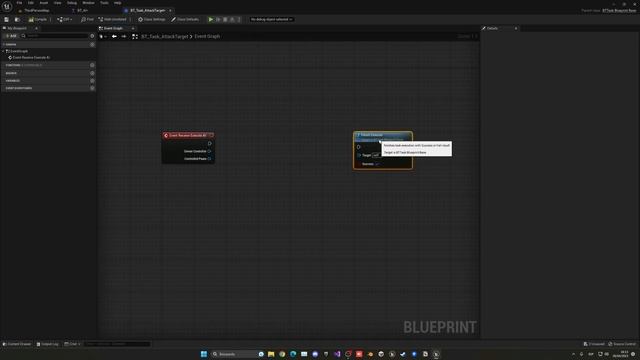Open the graph bookmarks dropdown
Viewport: 640px width, 360px height.
click(103, 36)
